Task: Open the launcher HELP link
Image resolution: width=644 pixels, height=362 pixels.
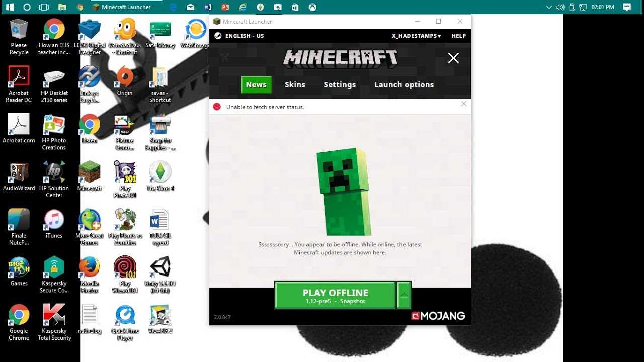Action: (x=458, y=36)
